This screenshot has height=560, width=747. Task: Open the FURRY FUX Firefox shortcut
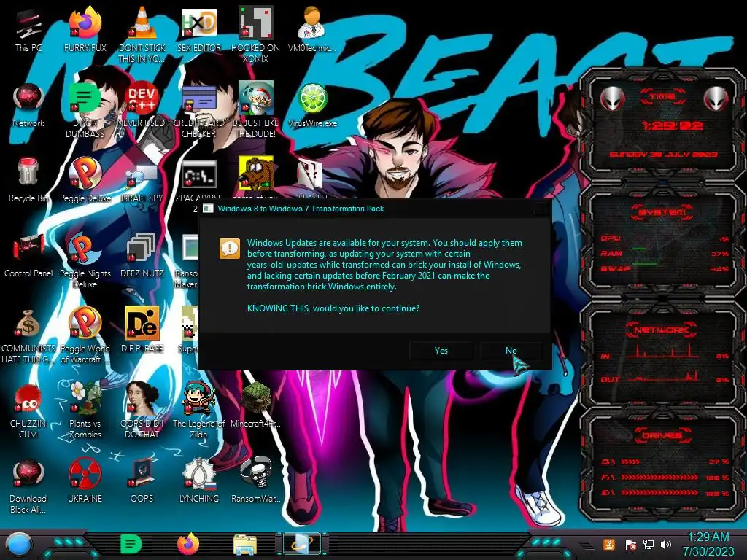pos(85,29)
